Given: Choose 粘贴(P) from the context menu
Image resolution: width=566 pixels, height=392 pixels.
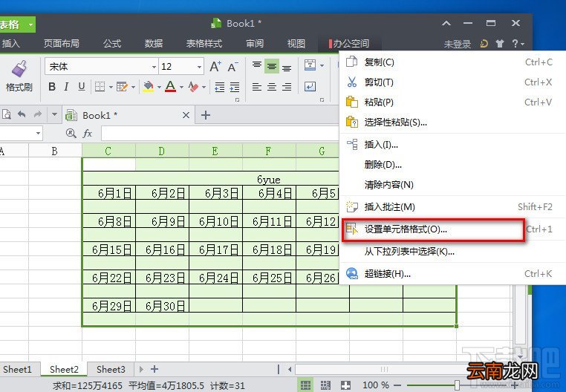Looking at the screenshot, I should 452,102.
